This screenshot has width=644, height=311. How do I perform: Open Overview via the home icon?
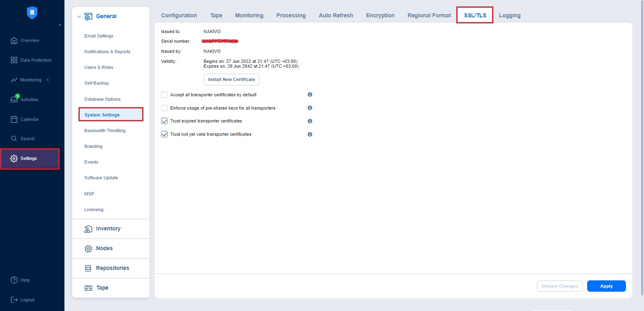tap(14, 40)
